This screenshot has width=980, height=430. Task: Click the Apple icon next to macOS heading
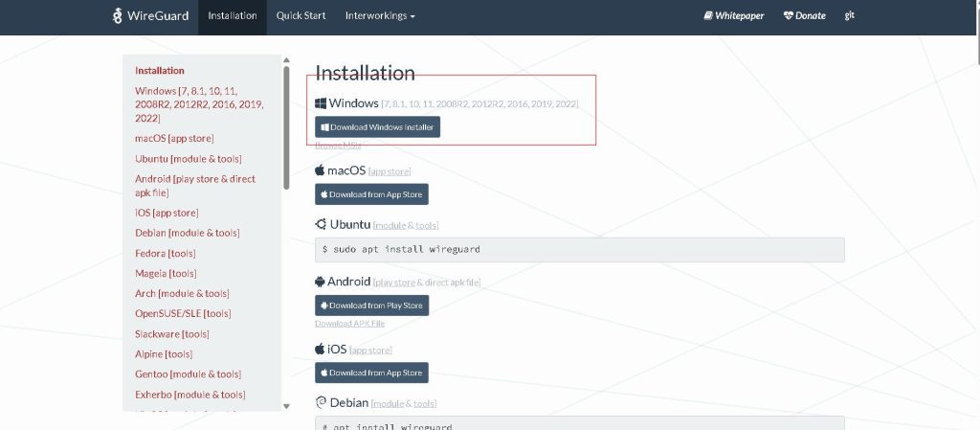[320, 170]
